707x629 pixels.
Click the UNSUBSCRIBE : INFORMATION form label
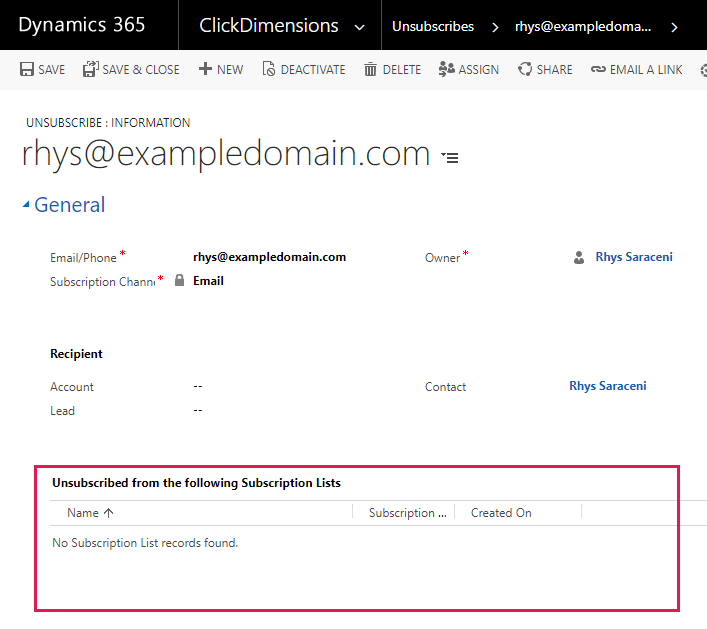click(x=108, y=123)
